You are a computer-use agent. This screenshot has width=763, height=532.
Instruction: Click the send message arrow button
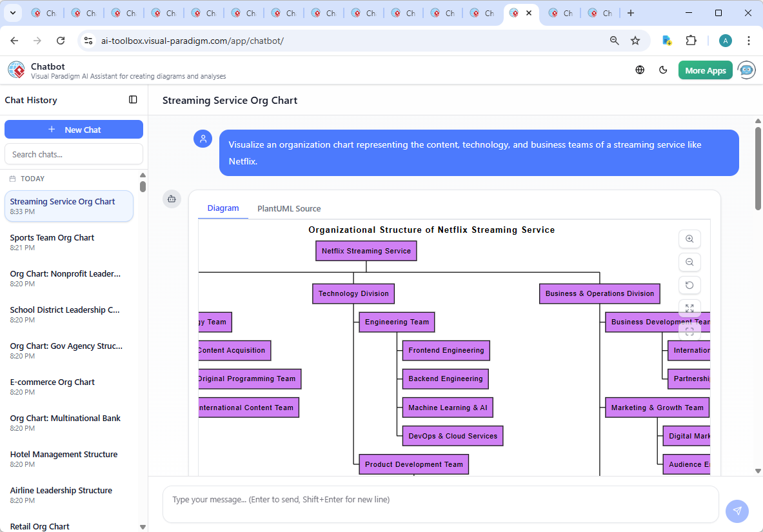[x=737, y=511]
